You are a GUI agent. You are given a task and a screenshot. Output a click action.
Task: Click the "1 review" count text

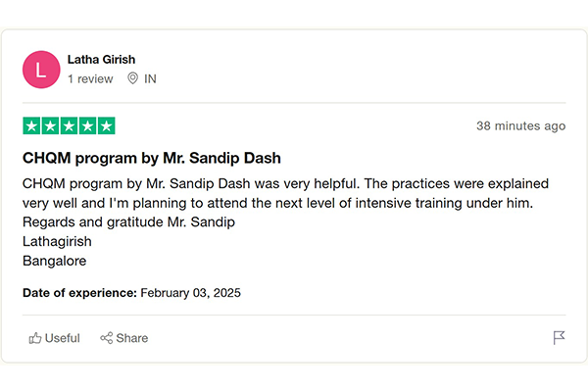click(91, 78)
